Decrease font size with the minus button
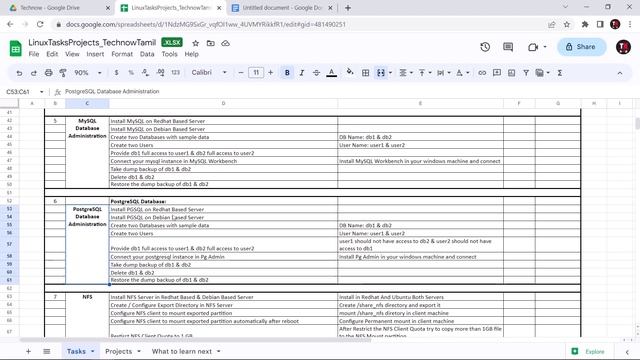The height and width of the screenshot is (360, 640). pyautogui.click(x=241, y=73)
